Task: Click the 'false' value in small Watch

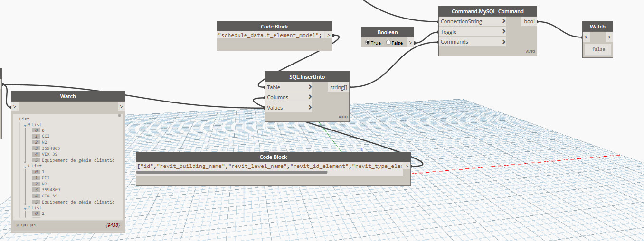Action: [598, 49]
